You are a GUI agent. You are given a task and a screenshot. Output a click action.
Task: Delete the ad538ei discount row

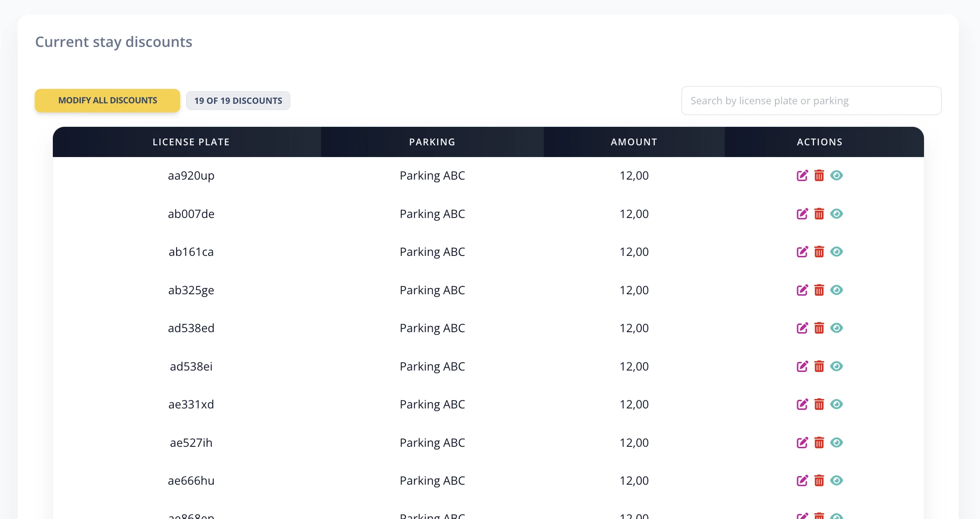(819, 366)
